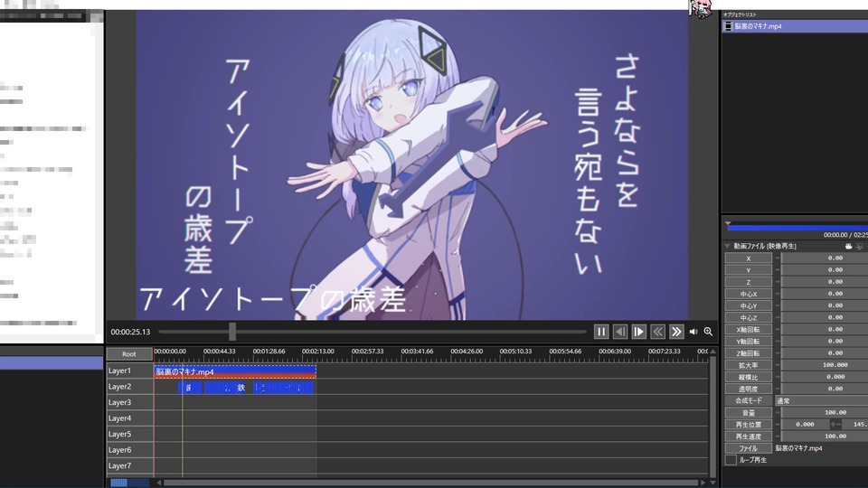Click the 再生速度 property button
This screenshot has width=868, height=488.
pyautogui.click(x=749, y=436)
